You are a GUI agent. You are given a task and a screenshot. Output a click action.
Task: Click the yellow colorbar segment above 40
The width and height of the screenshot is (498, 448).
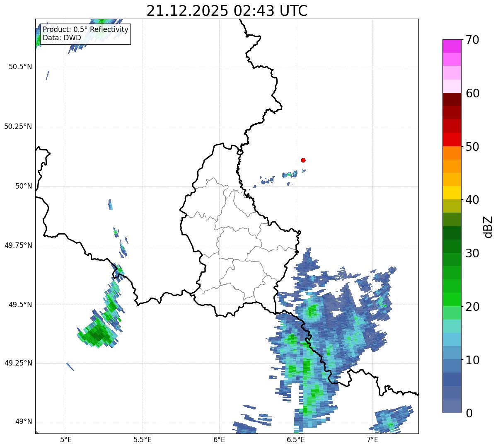(452, 193)
